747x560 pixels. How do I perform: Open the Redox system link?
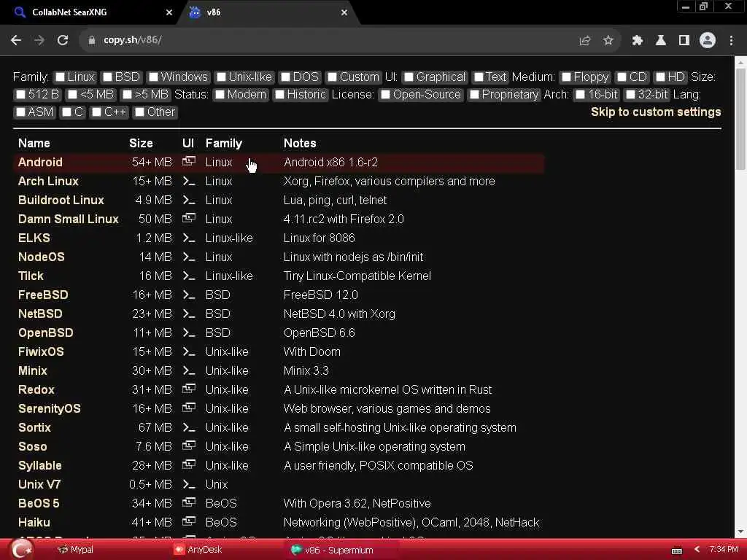click(36, 389)
